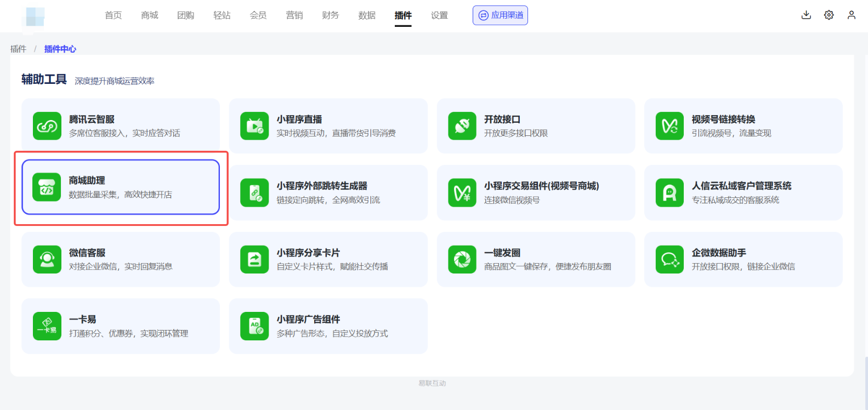Click the 一键发圈 camera shutter icon
Viewport: 868px width, 410px height.
(x=462, y=259)
